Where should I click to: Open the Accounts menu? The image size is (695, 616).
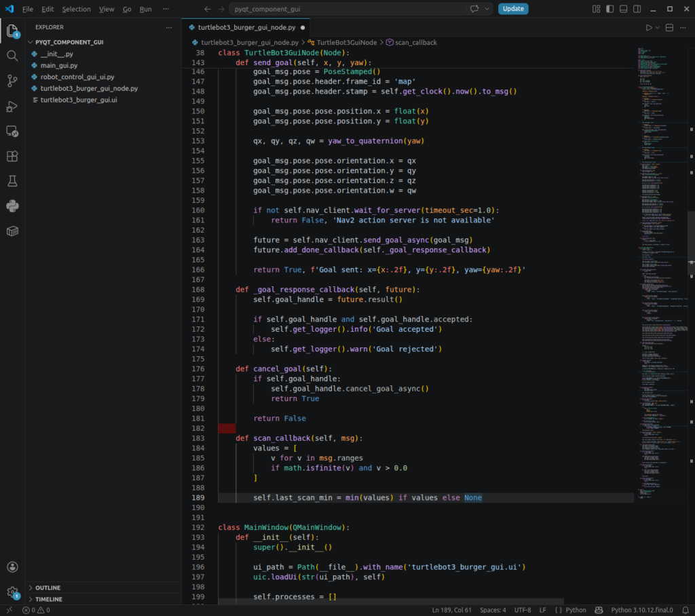[x=12, y=566]
